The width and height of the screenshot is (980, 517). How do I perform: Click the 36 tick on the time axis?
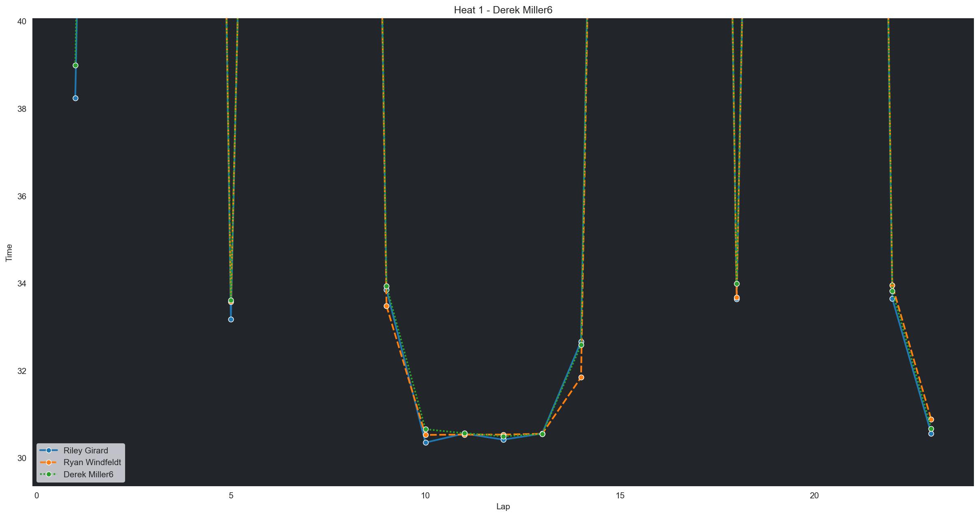21,197
